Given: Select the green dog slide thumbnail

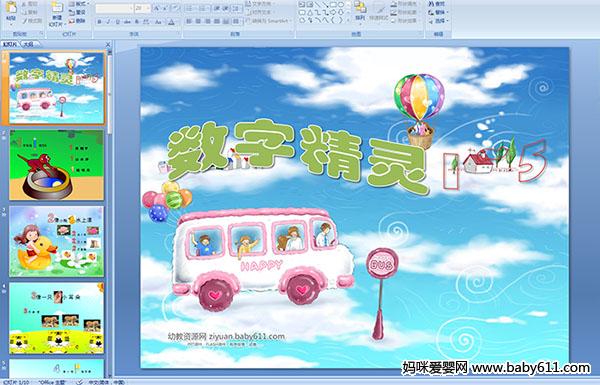Looking at the screenshot, I should coord(57,165).
